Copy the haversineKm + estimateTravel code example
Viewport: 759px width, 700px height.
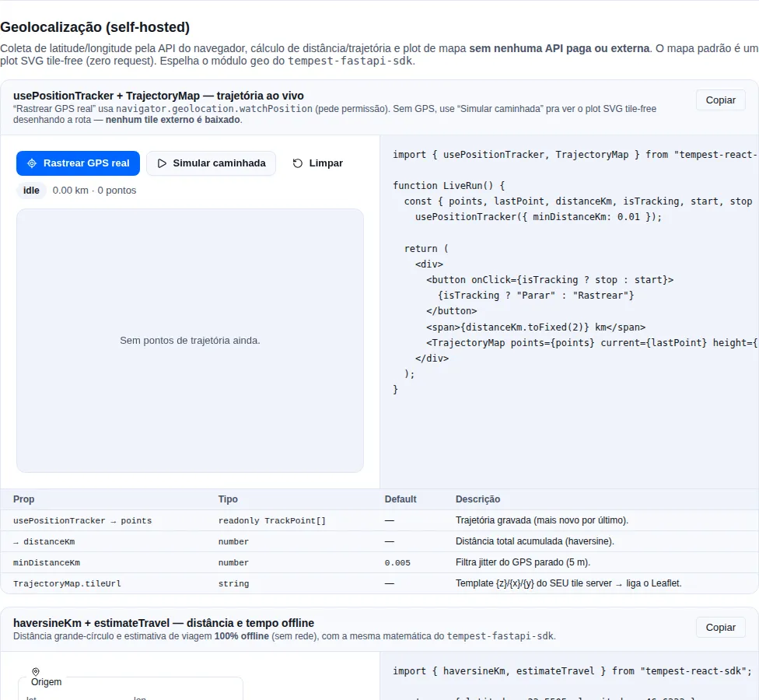coord(720,628)
